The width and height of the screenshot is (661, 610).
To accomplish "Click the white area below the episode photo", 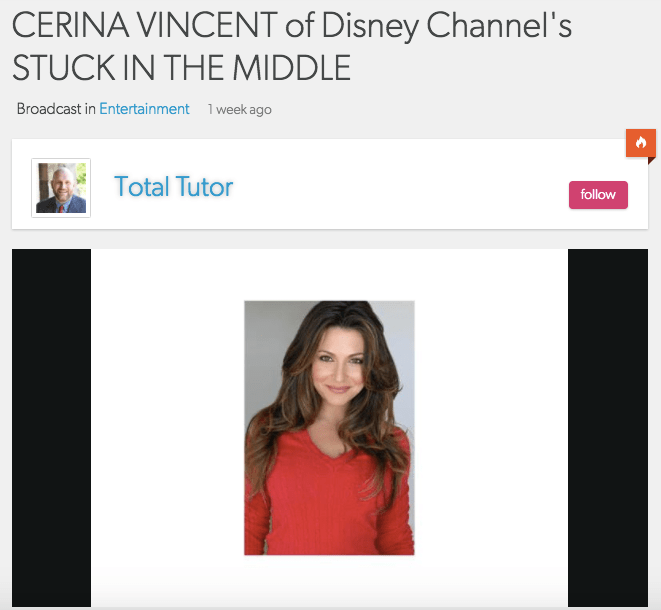I will point(329,581).
